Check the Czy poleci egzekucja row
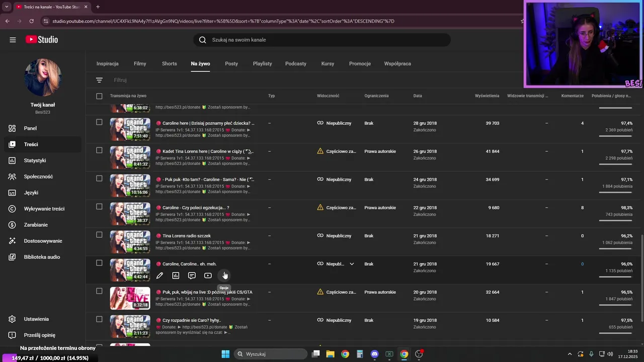The image size is (644, 362). click(99, 207)
